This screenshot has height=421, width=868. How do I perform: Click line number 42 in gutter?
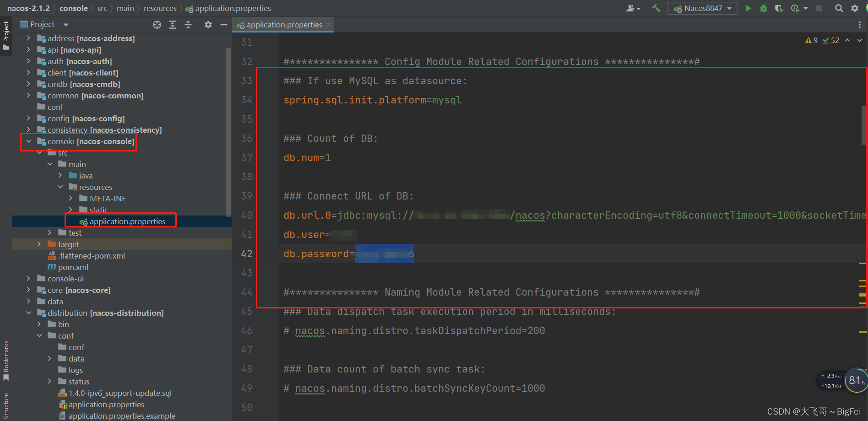point(246,254)
